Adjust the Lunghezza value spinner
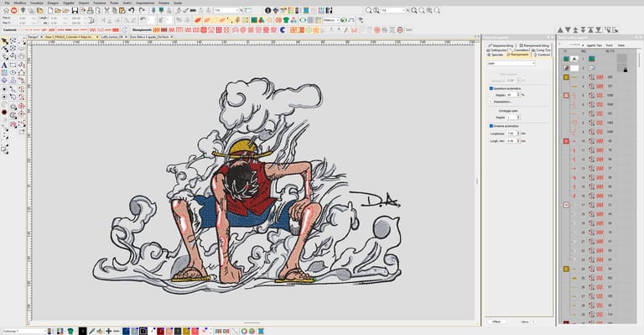 click(518, 133)
